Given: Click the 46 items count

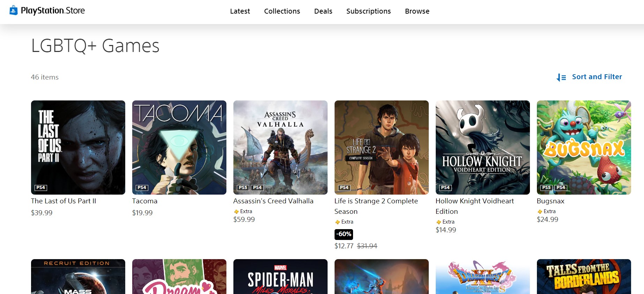Looking at the screenshot, I should (45, 77).
